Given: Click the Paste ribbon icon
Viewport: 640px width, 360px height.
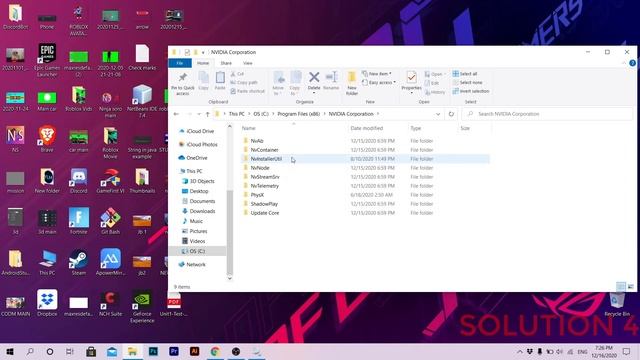Looking at the screenshot, I should [220, 80].
